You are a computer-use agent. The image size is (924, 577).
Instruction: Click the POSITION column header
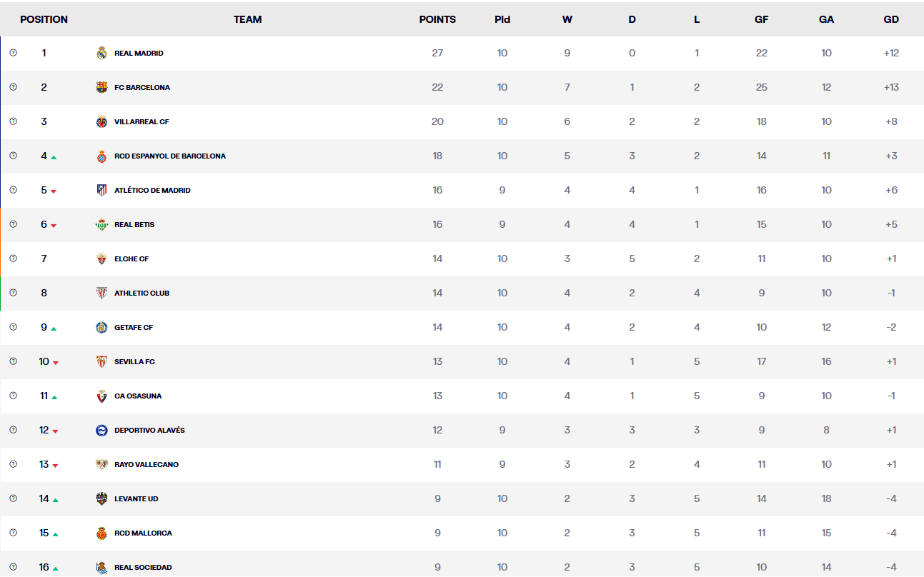pos(44,19)
